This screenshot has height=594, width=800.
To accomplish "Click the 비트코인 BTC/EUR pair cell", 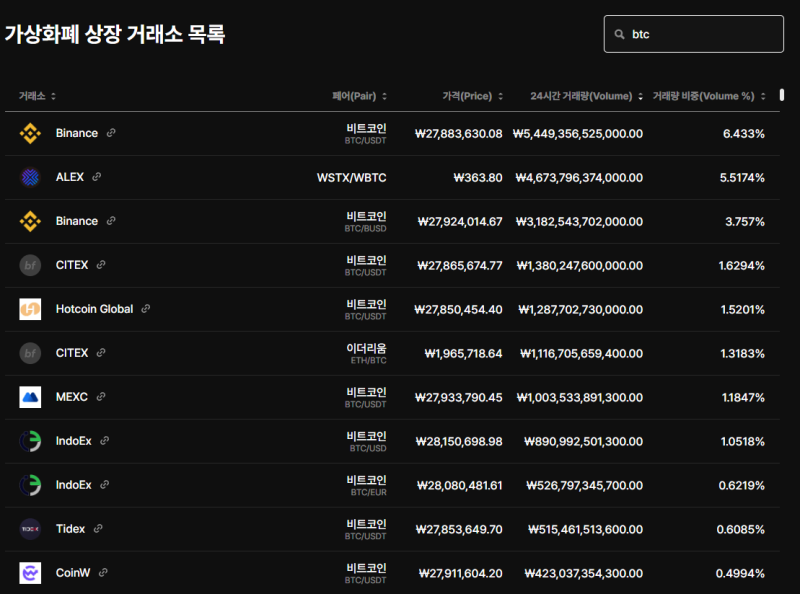I will click(x=366, y=485).
